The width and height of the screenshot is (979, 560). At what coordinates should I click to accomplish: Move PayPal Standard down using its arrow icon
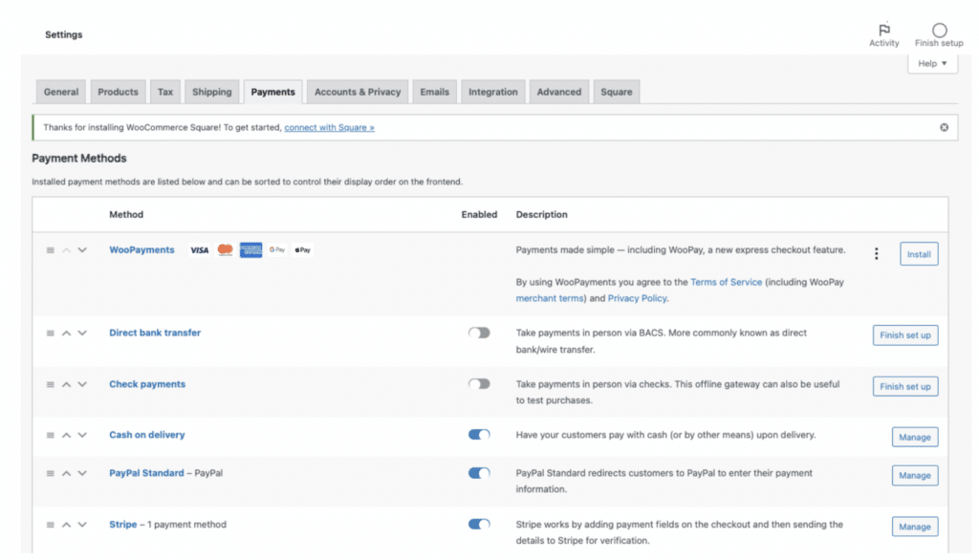coord(82,472)
